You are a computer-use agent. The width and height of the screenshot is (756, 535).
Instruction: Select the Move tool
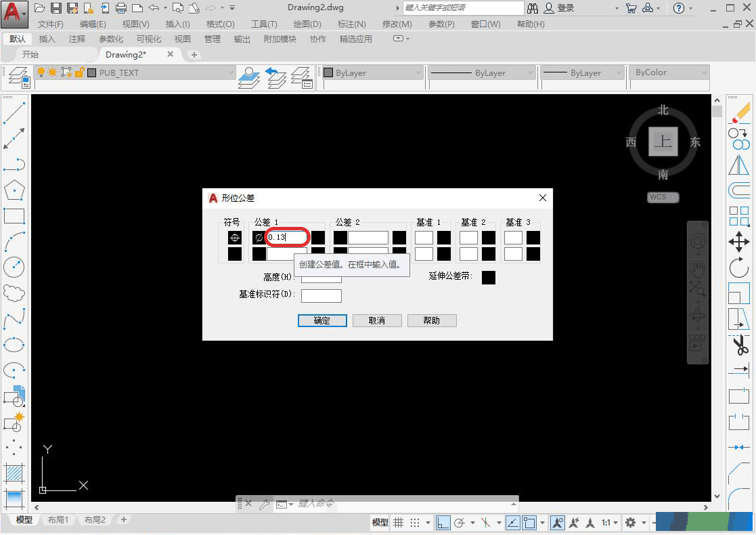(739, 241)
